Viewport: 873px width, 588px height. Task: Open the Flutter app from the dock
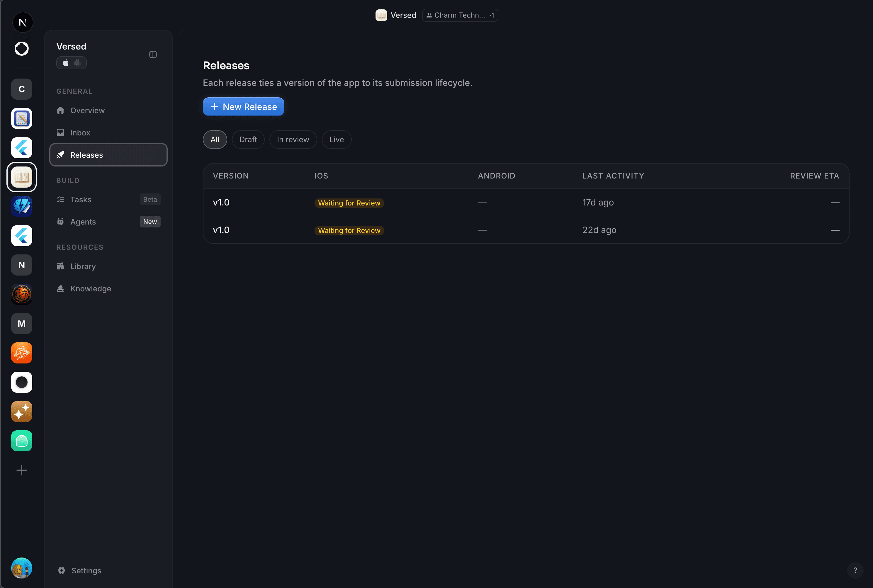pyautogui.click(x=21, y=147)
